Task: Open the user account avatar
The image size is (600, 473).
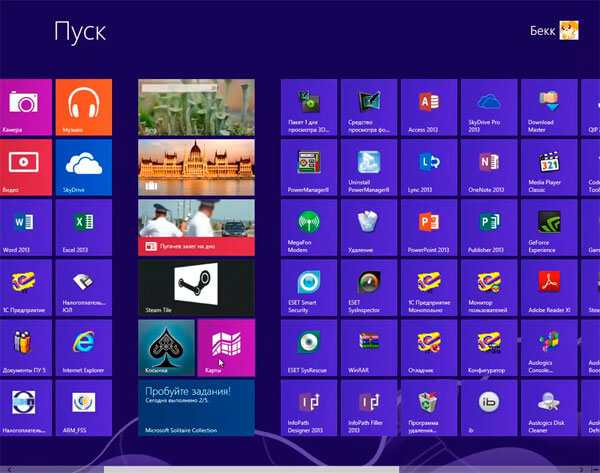Action: coord(569,31)
